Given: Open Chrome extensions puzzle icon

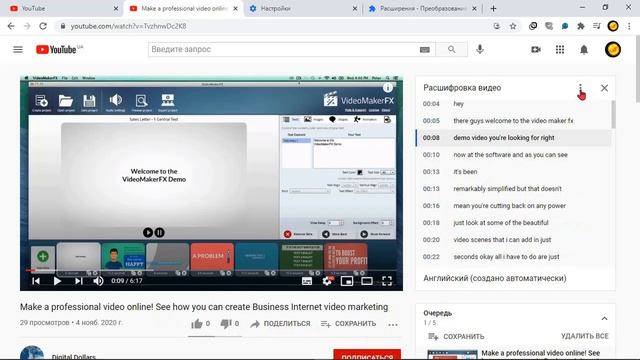Looking at the screenshot, I should 580,26.
